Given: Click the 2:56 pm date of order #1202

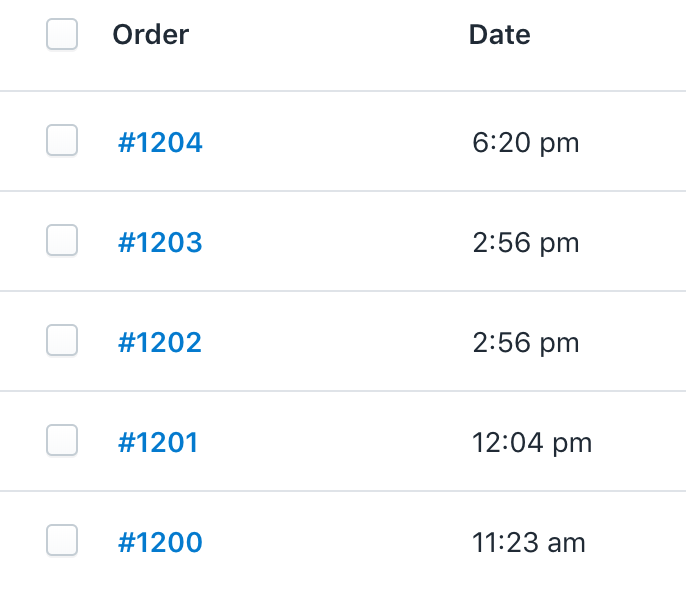Looking at the screenshot, I should (525, 343).
